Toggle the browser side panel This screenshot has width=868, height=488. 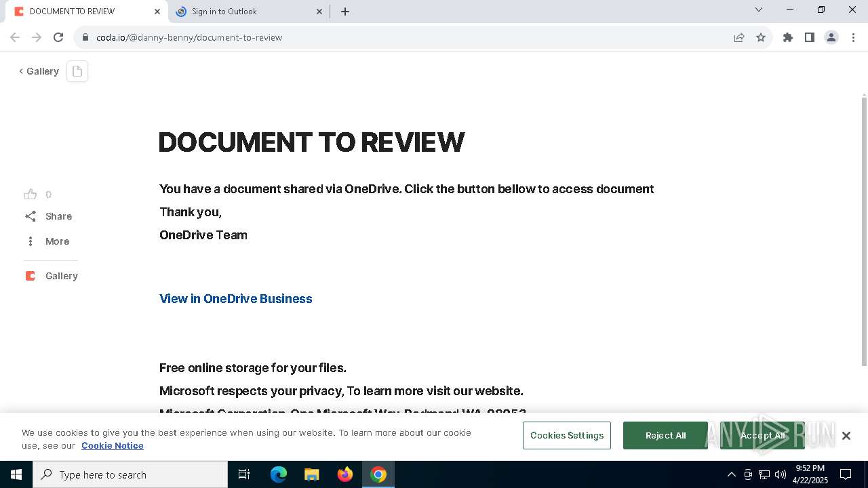(x=810, y=37)
